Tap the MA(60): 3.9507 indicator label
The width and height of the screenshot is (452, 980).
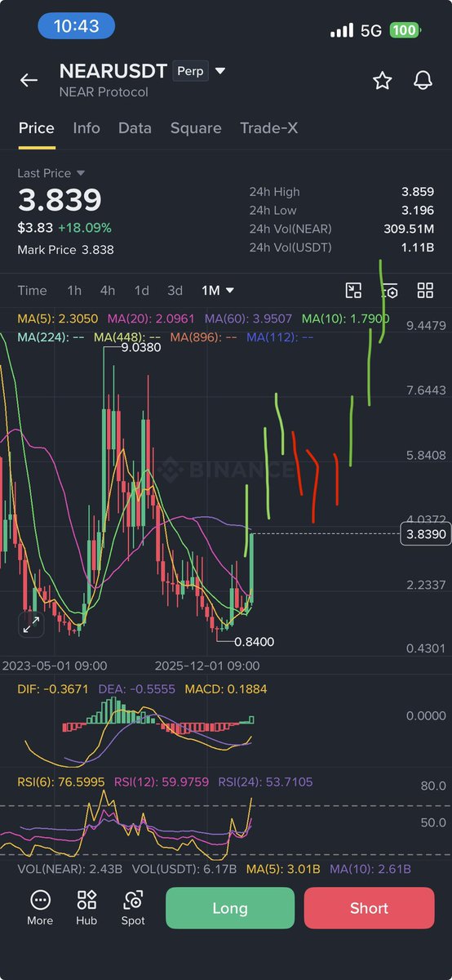pyautogui.click(x=250, y=318)
